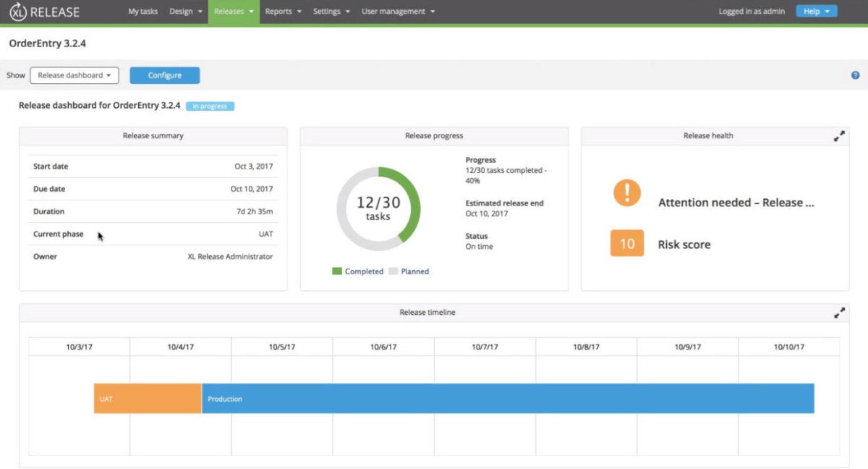Click the green Completed legend swatch

[336, 271]
